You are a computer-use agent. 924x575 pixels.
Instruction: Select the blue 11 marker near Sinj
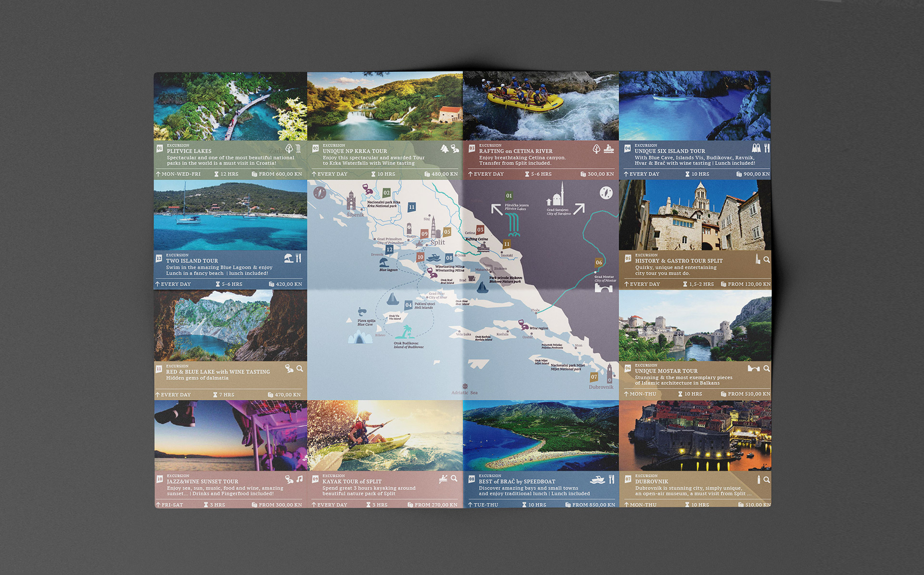(x=411, y=207)
